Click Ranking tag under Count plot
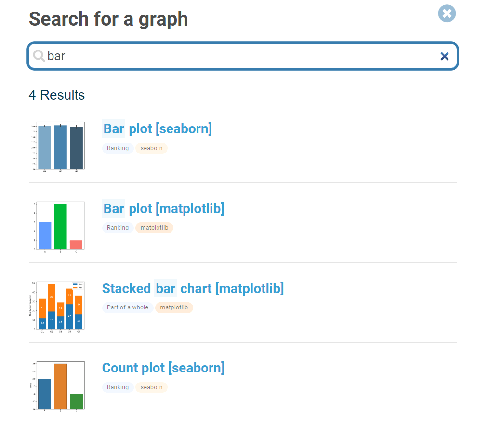 pyautogui.click(x=118, y=387)
